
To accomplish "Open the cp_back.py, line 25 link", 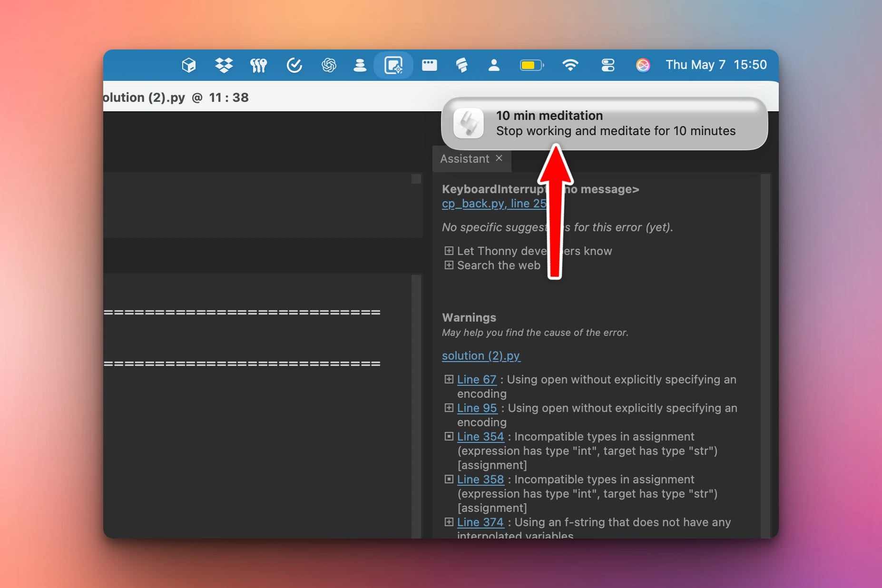I will coord(494,204).
